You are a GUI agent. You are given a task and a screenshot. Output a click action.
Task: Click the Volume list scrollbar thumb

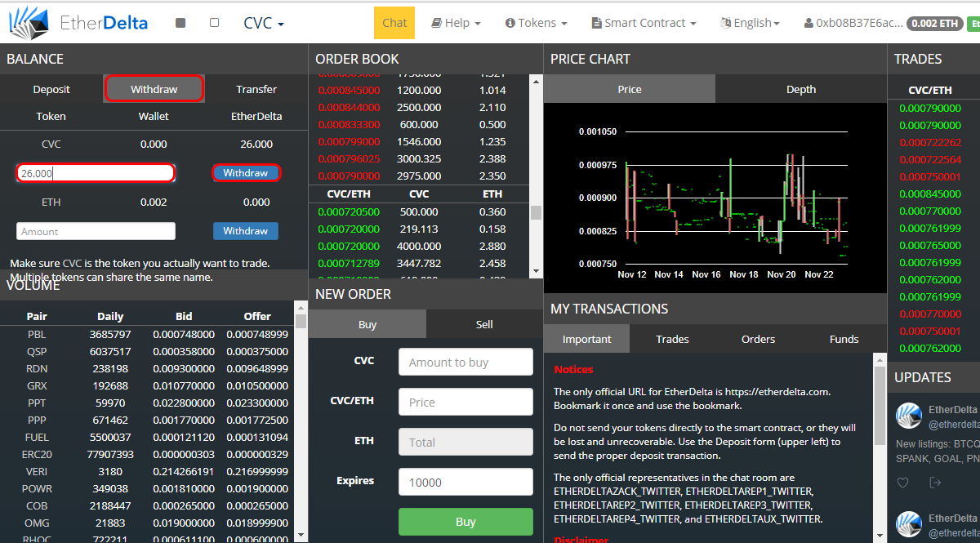301,321
